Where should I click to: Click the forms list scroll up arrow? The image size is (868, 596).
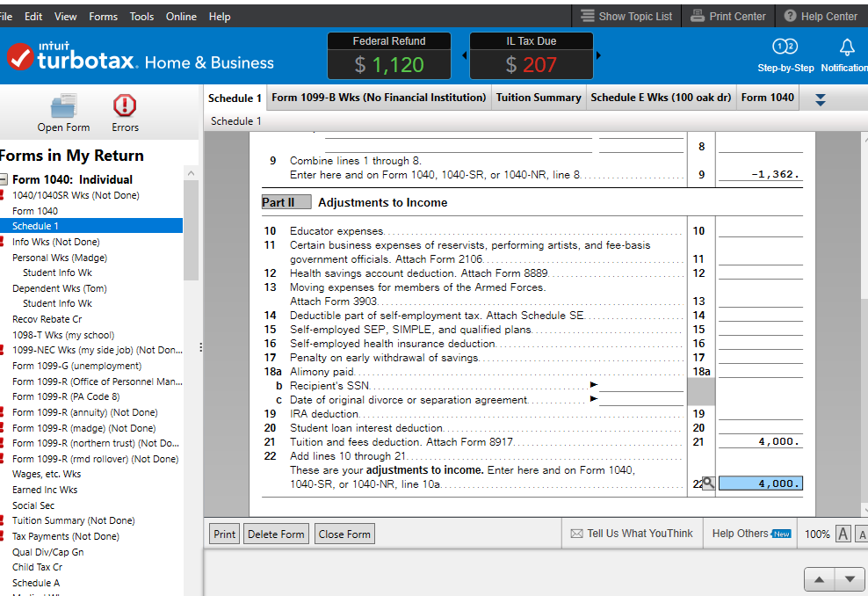(191, 173)
